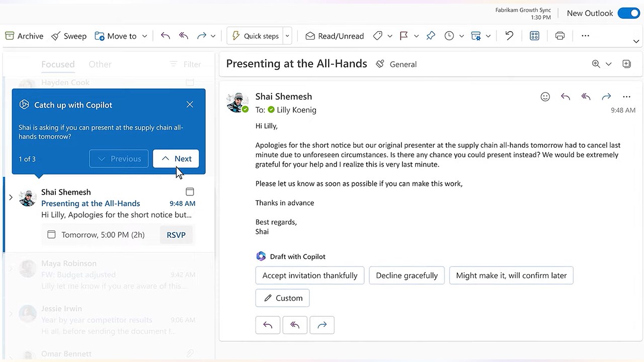Screen dimensions: 644x362
Task: Click Forward icon in message header
Action: pos(606,97)
